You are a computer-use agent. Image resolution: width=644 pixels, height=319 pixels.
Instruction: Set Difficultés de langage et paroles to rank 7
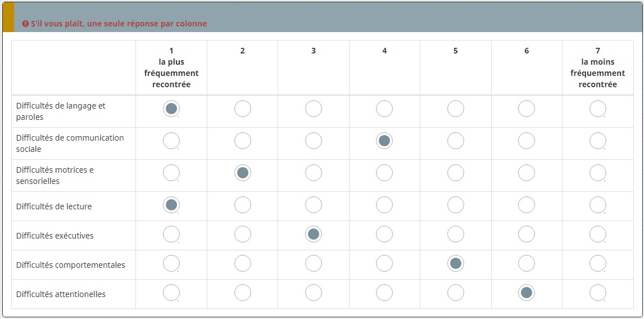tap(598, 109)
